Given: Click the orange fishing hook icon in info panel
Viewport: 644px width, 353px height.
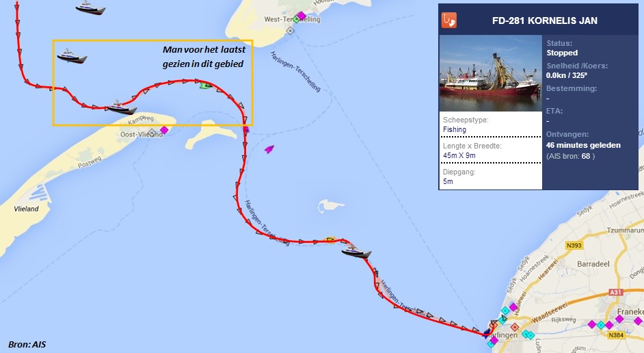Looking at the screenshot, I should pyautogui.click(x=449, y=20).
